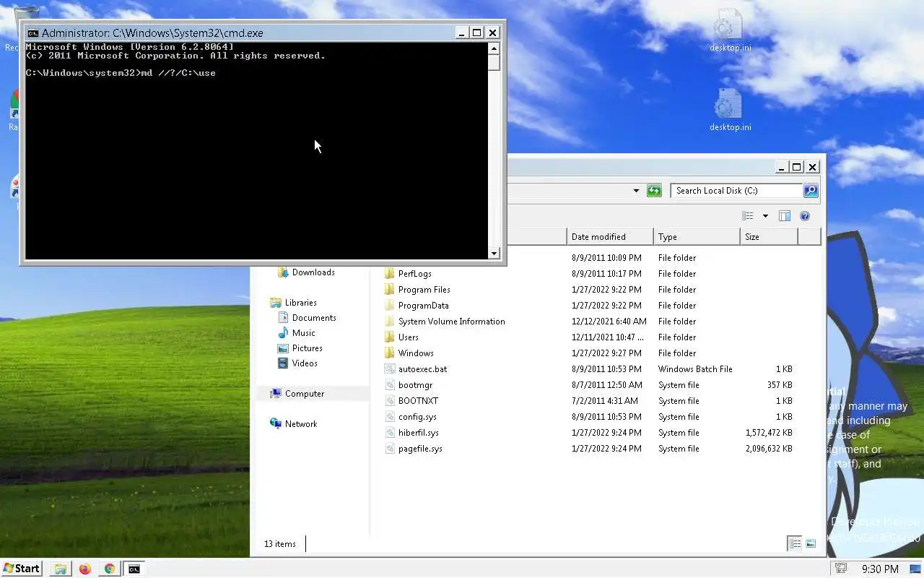Click the 7/2/2011 4:31 AM date cell

pos(605,401)
